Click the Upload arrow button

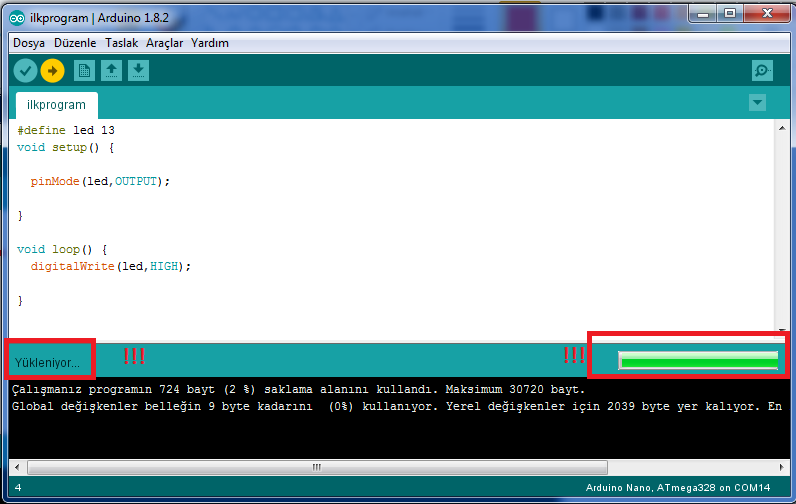52,71
